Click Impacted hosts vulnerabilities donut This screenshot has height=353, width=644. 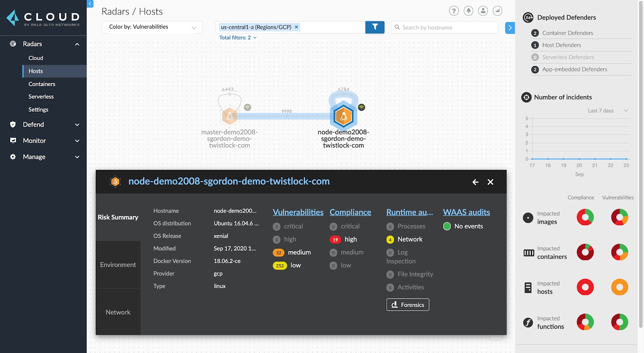(x=619, y=287)
